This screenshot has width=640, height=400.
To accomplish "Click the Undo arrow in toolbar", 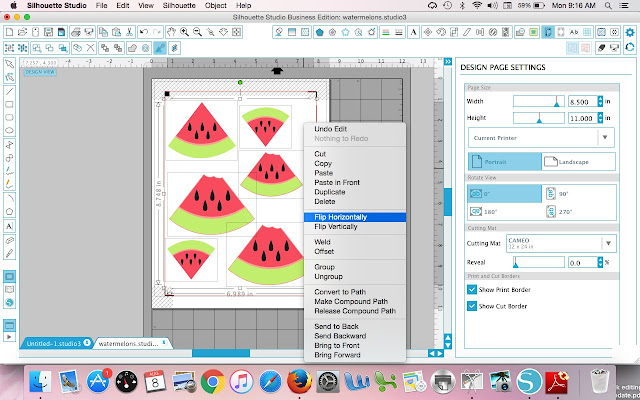I will (144, 32).
